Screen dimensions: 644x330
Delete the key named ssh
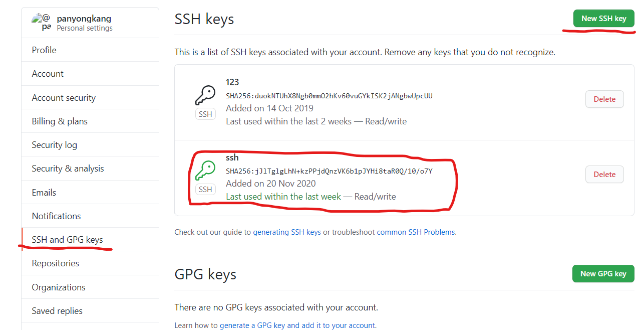click(x=604, y=175)
